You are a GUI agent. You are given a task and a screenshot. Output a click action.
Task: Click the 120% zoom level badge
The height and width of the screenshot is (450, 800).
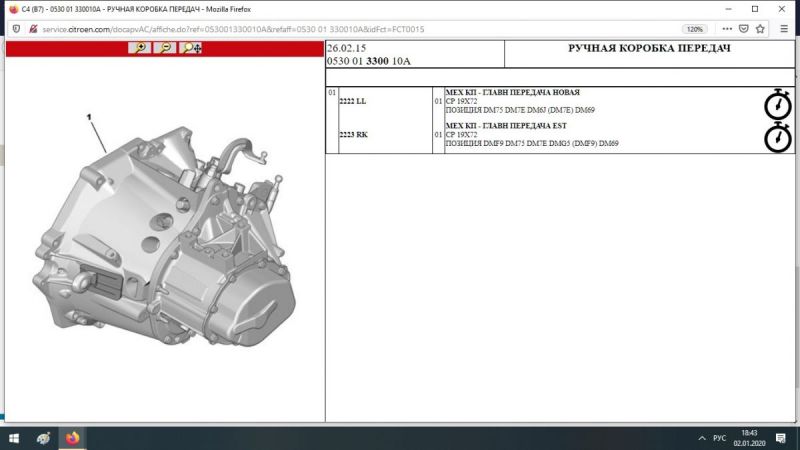[x=695, y=29]
